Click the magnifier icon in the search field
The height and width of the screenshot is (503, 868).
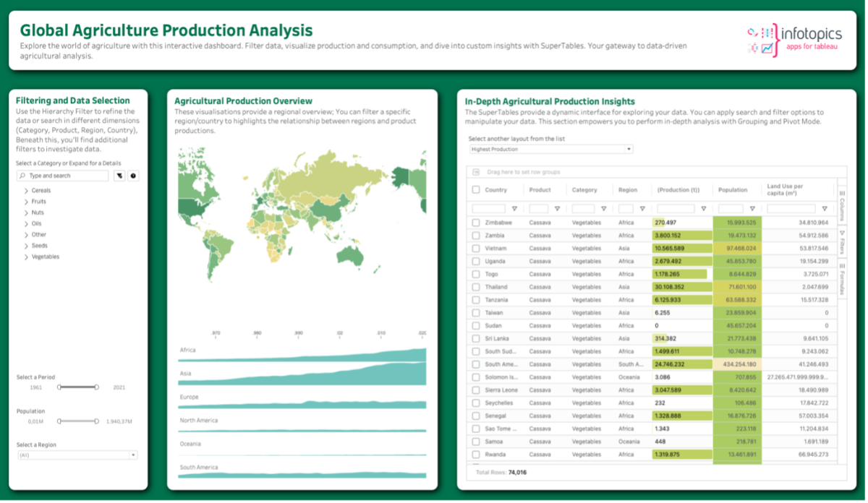click(22, 176)
